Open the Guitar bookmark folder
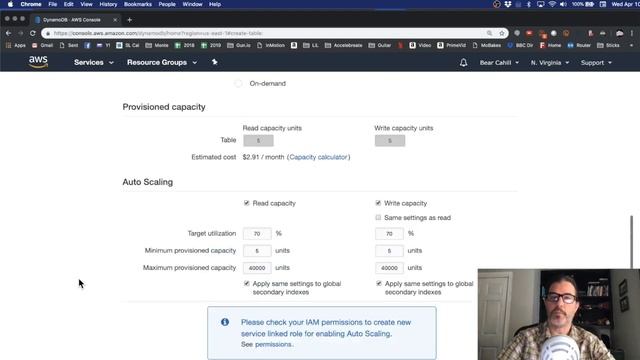 (380, 45)
